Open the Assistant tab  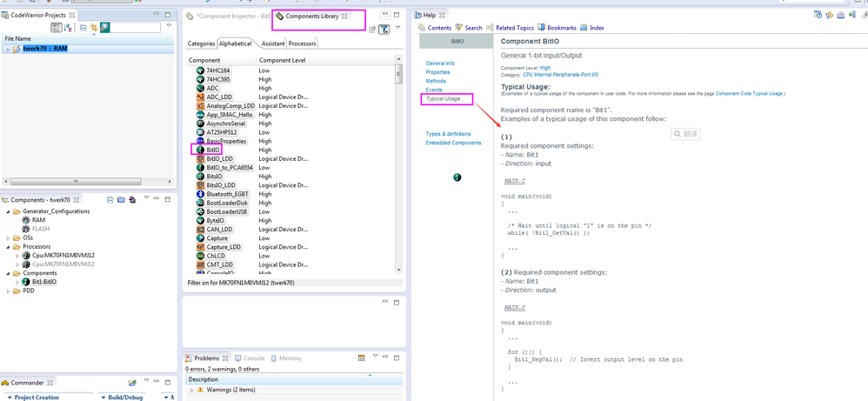273,43
